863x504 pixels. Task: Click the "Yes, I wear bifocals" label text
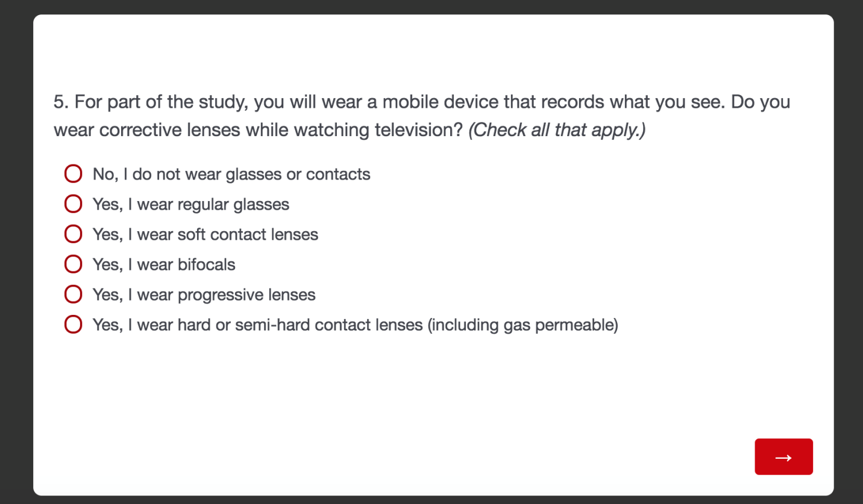point(164,264)
